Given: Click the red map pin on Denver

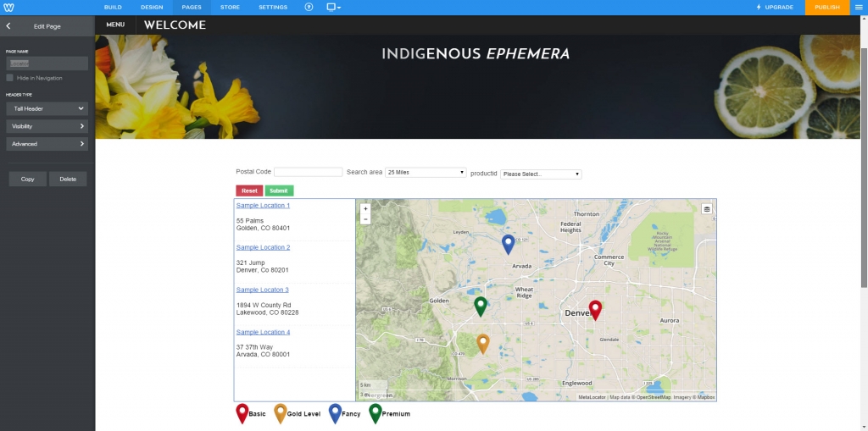Looking at the screenshot, I should click(595, 310).
